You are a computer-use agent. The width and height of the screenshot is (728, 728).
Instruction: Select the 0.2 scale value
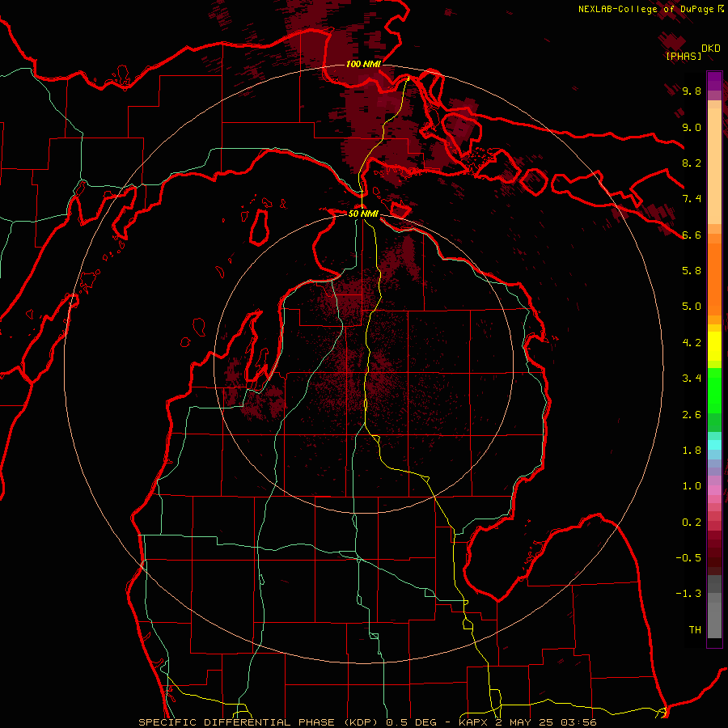(692, 523)
